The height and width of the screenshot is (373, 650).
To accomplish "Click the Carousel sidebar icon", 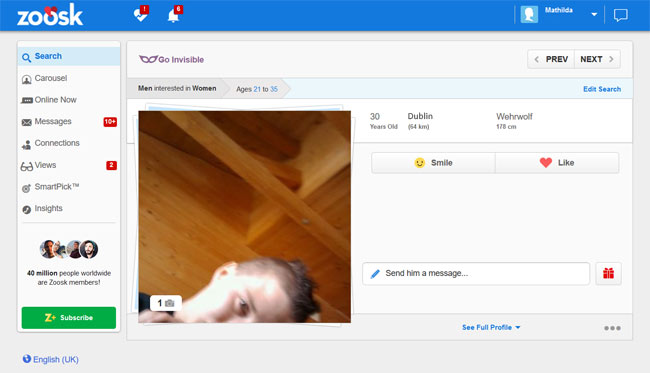I will click(26, 79).
